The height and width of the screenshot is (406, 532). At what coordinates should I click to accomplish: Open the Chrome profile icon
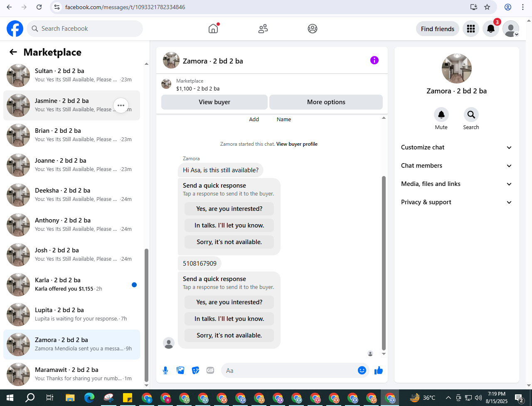508,7
